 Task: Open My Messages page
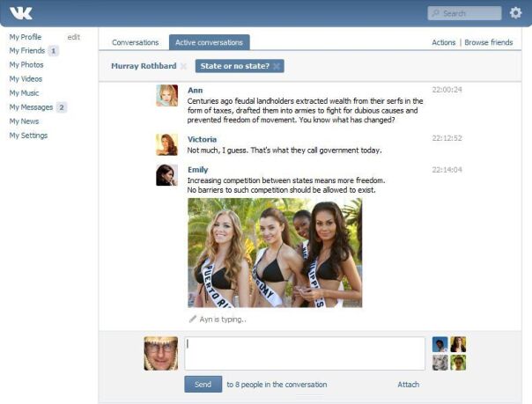[31, 107]
